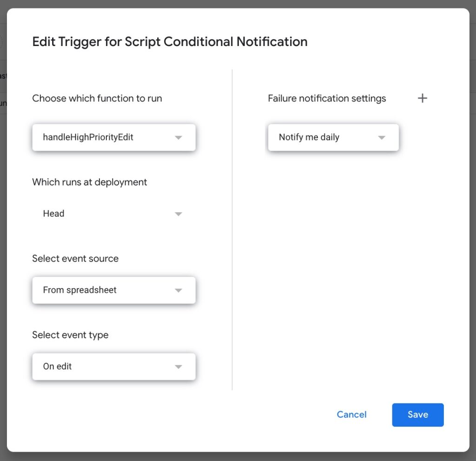Click the arrow icon beside Notify me daily
The height and width of the screenshot is (461, 476).
pos(382,138)
